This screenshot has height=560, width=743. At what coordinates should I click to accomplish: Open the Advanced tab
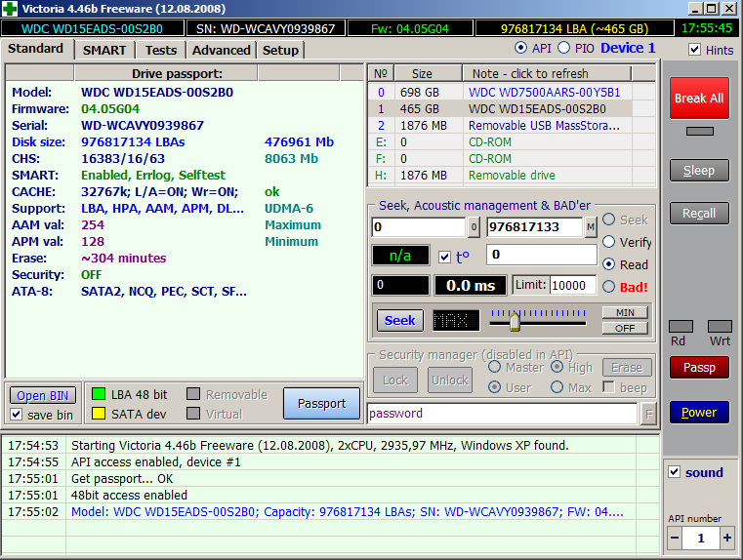[x=222, y=50]
